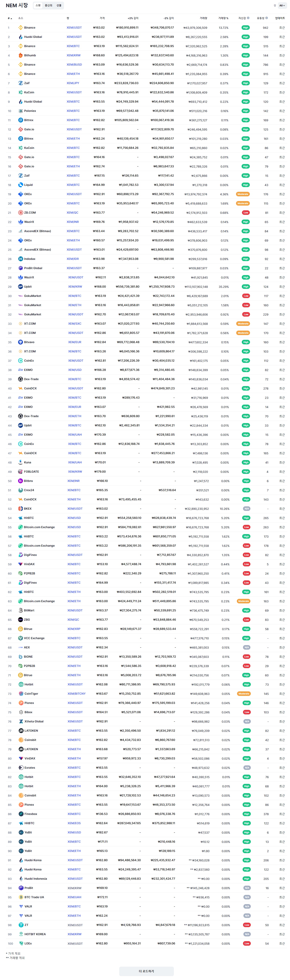The height and width of the screenshot is (980, 290).
Task: Open the XEM/SXC pair link
Action: [75, 324]
